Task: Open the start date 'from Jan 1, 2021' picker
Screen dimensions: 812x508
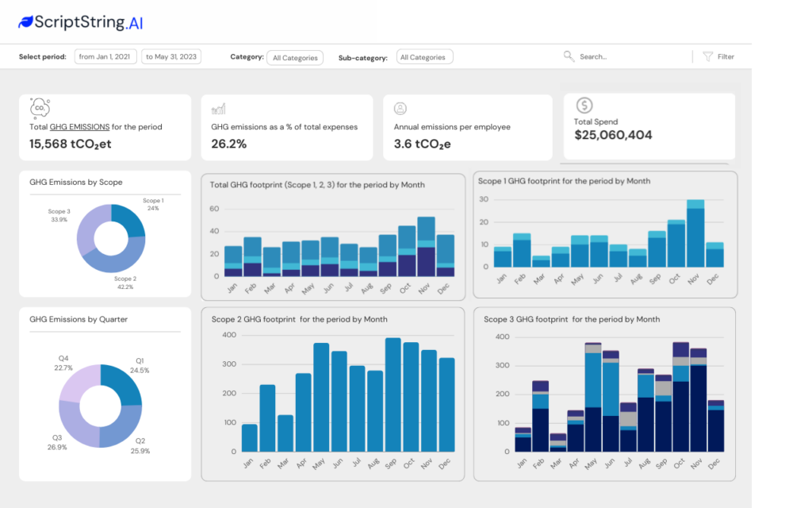Action: 105,56
